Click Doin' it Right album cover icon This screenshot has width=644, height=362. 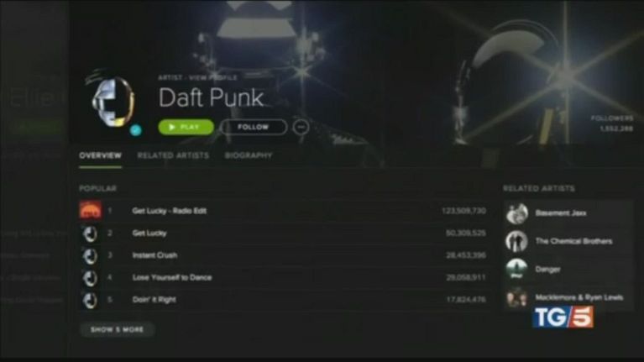[91, 300]
